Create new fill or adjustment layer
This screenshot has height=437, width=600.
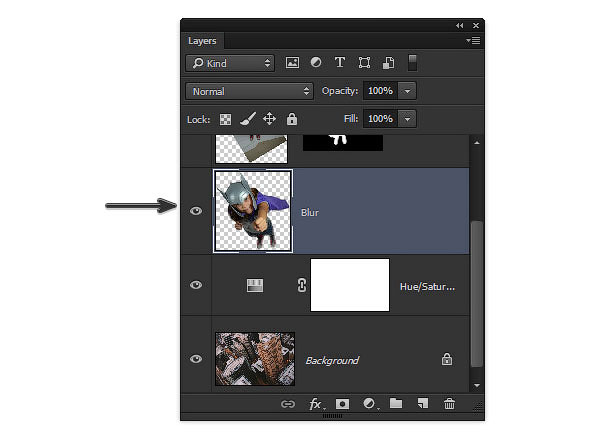[x=369, y=403]
